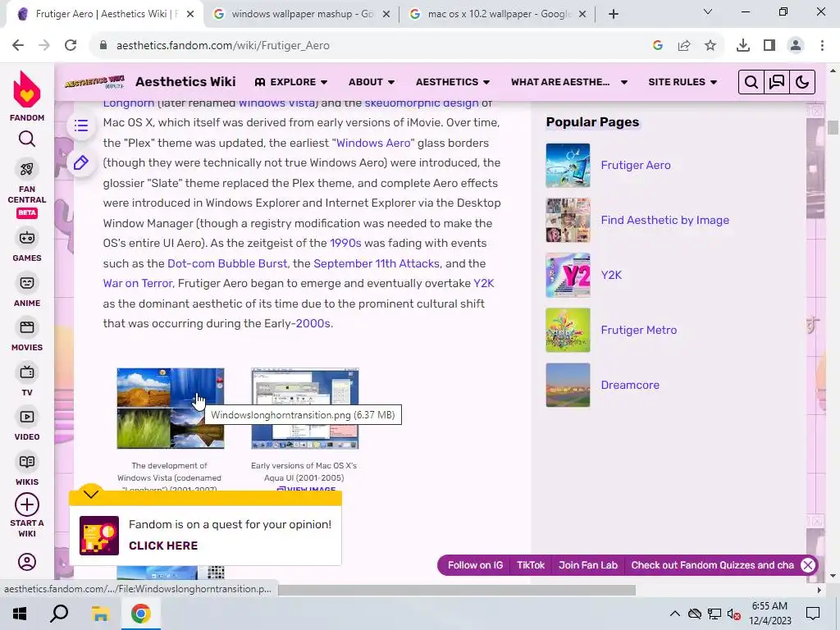
Task: Search the wiki with the magnifier icon
Action: (x=751, y=82)
